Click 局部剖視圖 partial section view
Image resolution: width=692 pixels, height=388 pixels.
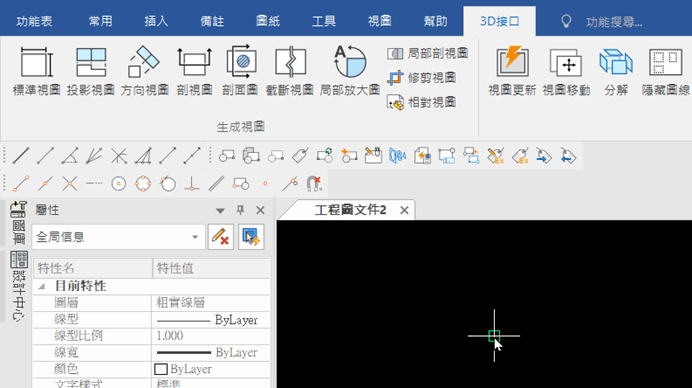point(427,54)
